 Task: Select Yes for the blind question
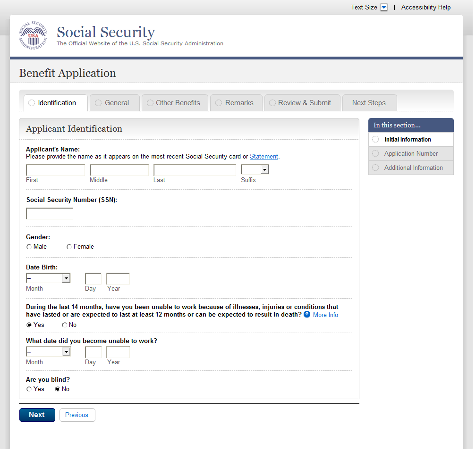click(x=29, y=389)
